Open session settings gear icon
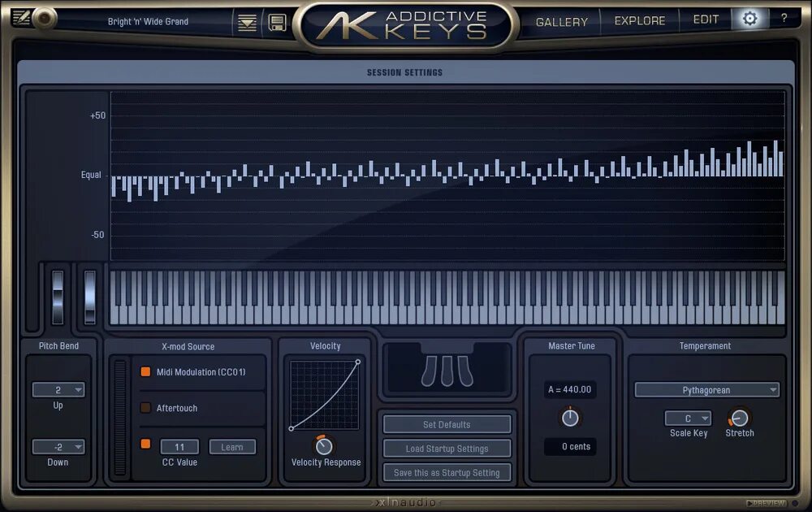Viewport: 812px width, 512px height. (x=749, y=19)
